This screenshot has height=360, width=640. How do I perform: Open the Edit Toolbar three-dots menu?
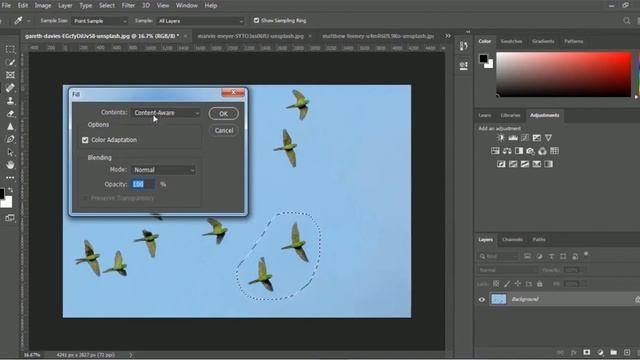(x=10, y=178)
